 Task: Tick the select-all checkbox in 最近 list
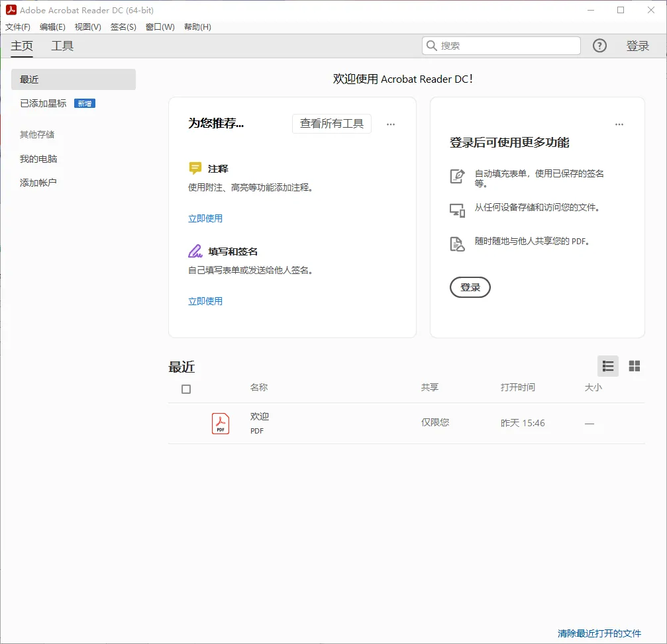coord(186,389)
